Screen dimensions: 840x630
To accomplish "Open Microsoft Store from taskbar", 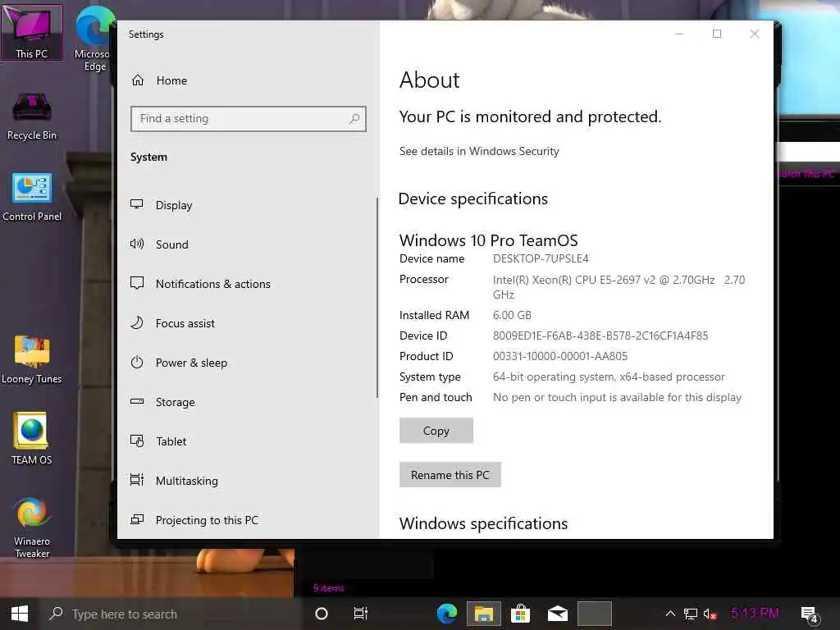I will 520,614.
